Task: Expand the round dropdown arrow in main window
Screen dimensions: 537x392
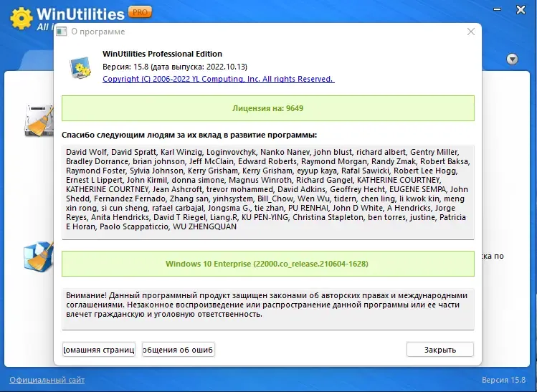Action: tap(513, 59)
